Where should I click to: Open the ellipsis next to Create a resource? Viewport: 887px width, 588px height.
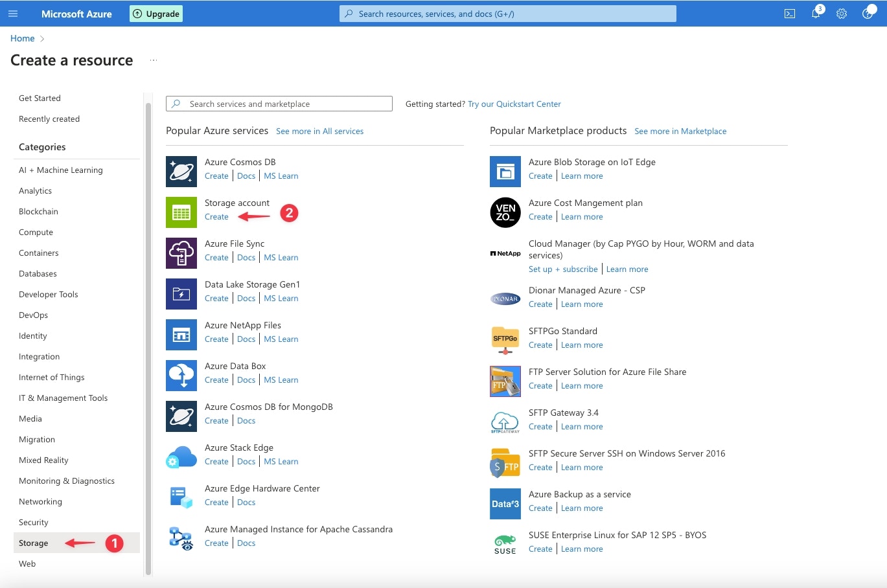[154, 60]
